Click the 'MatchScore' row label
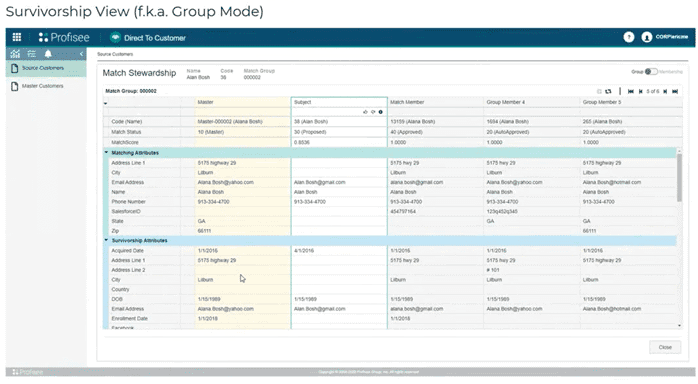The image size is (698, 384). (x=125, y=142)
